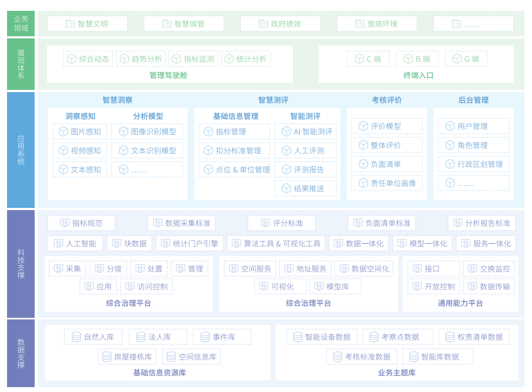The height and width of the screenshot is (392, 532).
Task: Select the 科技支撑 purple side label
Action: pyautogui.click(x=21, y=264)
